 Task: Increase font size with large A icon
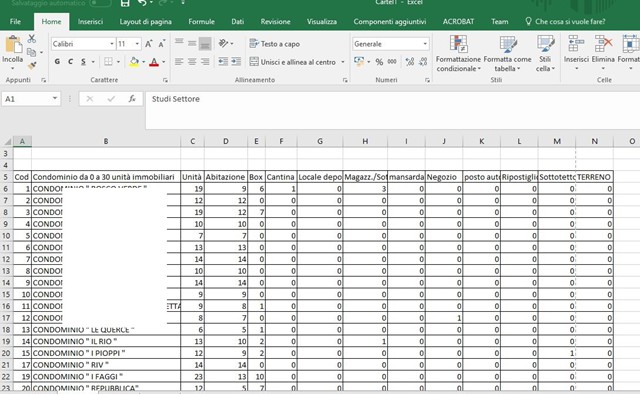click(x=149, y=44)
